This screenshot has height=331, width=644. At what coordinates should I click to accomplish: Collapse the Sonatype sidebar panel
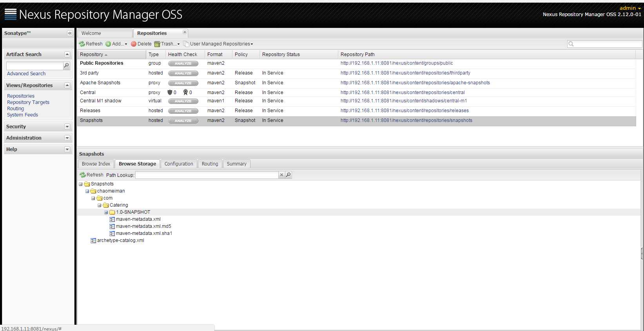coord(70,33)
